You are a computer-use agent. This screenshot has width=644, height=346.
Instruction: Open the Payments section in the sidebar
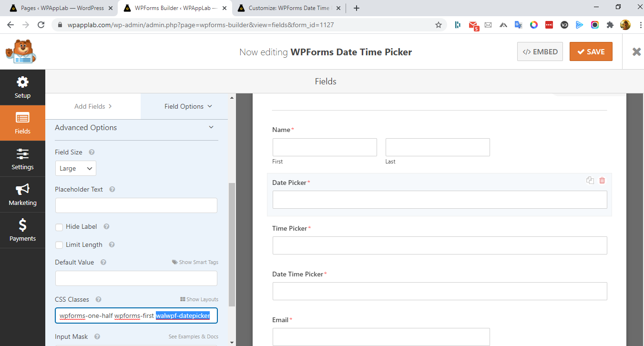point(22,230)
